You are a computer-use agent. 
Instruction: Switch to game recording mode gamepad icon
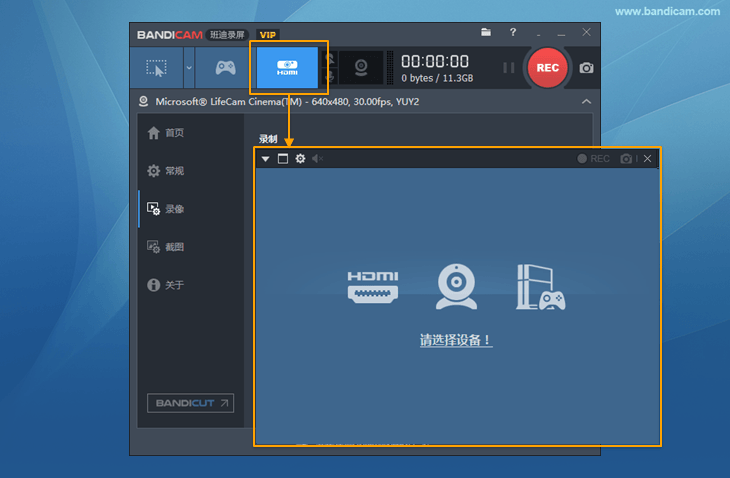[226, 68]
